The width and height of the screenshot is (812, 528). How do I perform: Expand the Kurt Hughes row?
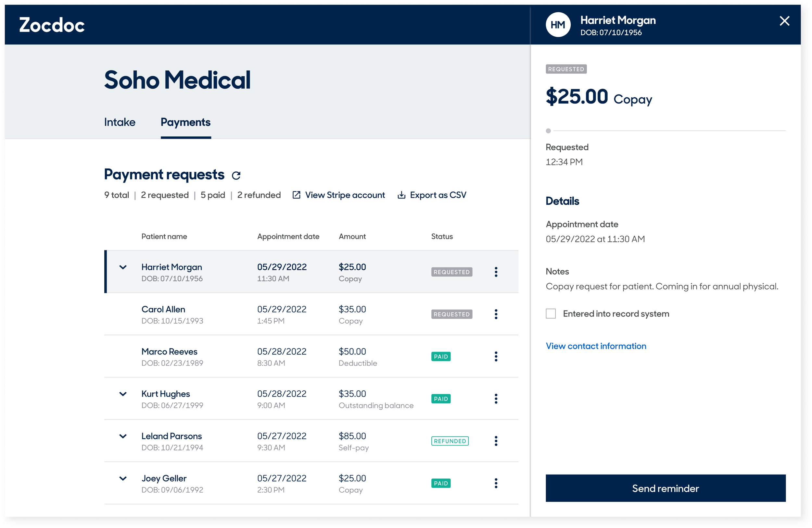click(123, 394)
